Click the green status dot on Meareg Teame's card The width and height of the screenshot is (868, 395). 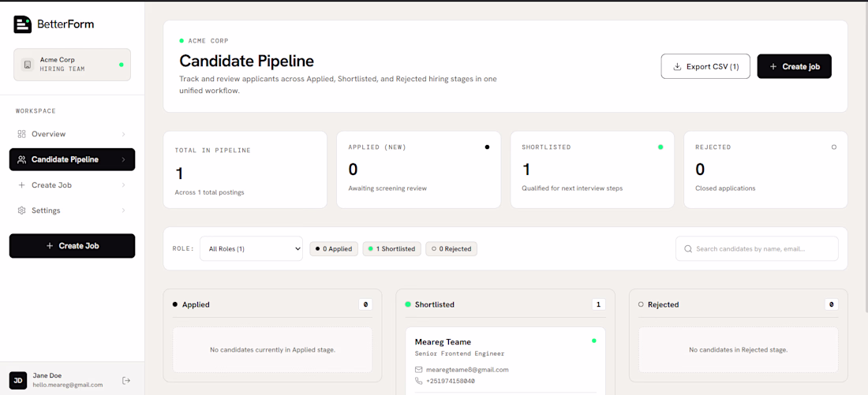594,341
